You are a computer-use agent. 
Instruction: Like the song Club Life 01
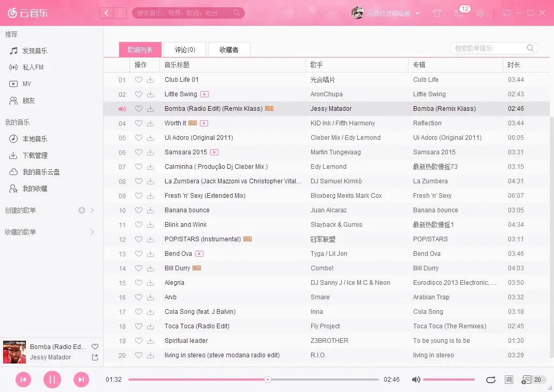139,80
